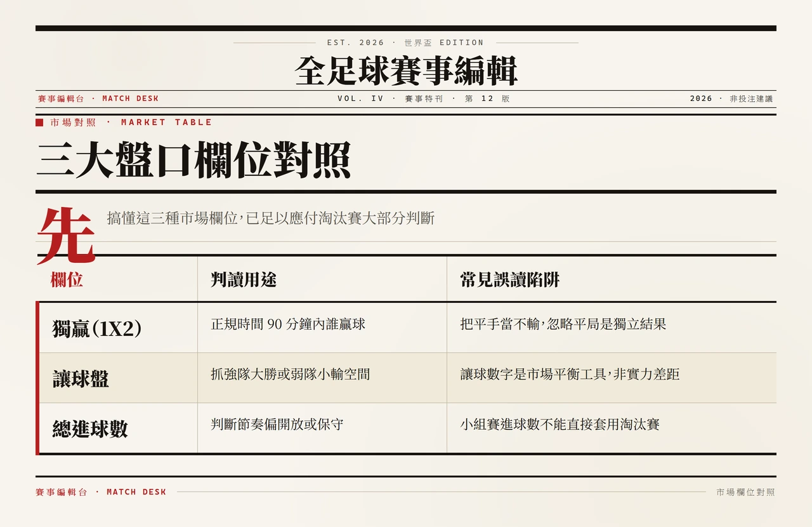Click the 'EST. 2026 · 世界盃 EDITION' line
812x527 pixels.
(405, 43)
